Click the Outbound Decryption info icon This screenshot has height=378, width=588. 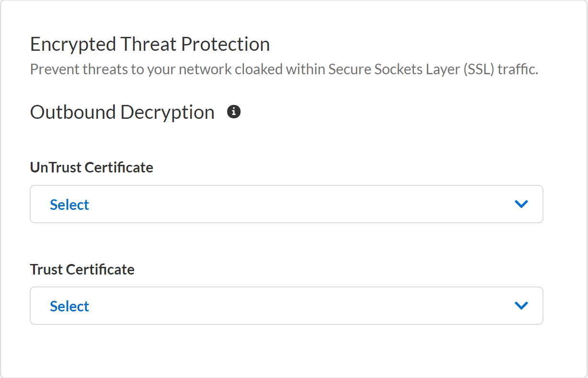coord(234,112)
